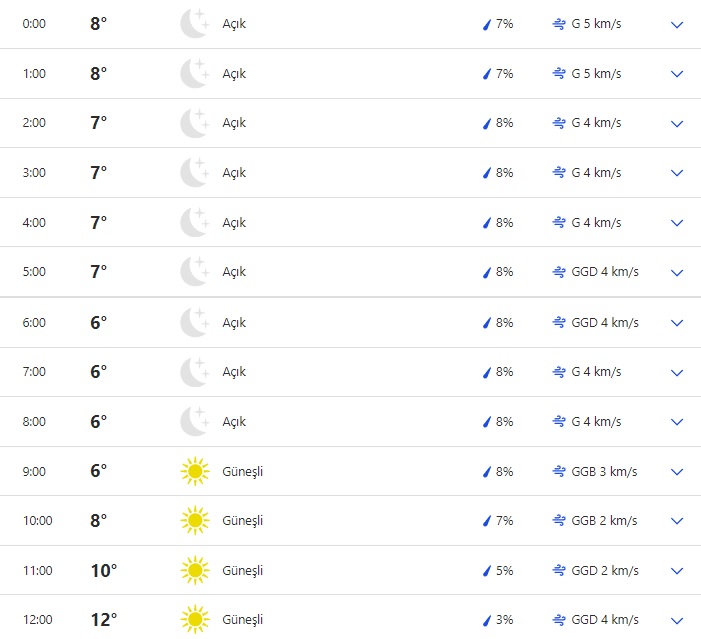Click the 'Açık' label at 2:00
The height and width of the screenshot is (639, 701).
[x=234, y=123]
